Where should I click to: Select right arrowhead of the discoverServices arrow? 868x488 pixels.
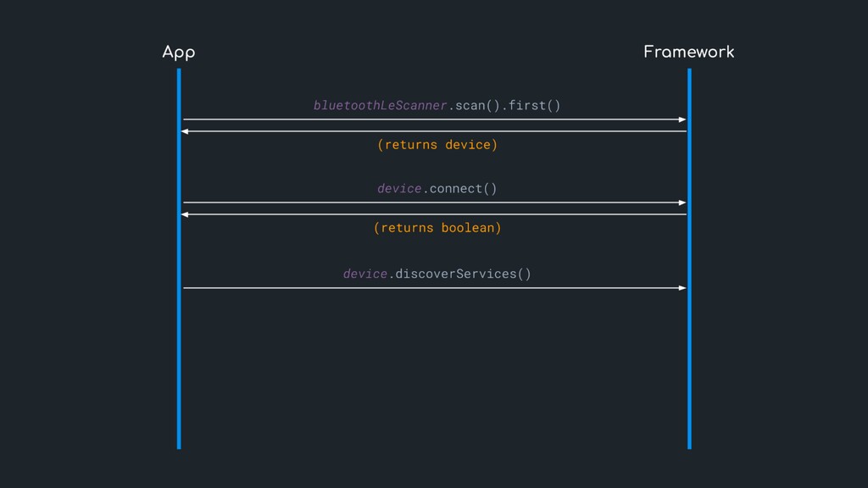[x=682, y=288]
